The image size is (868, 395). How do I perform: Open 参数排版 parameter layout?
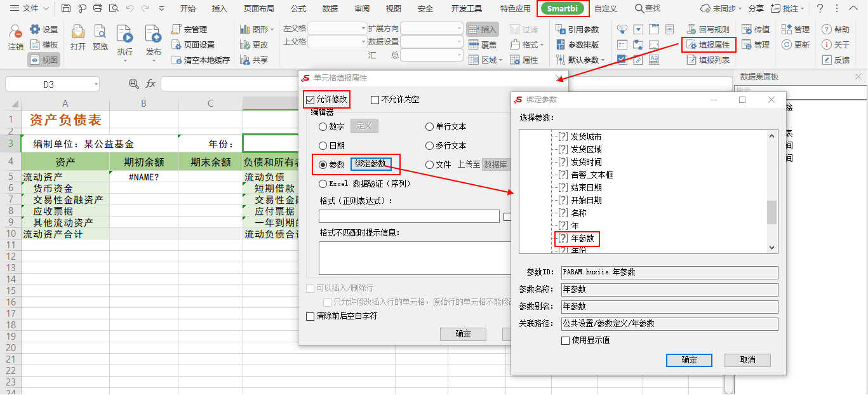click(x=577, y=45)
